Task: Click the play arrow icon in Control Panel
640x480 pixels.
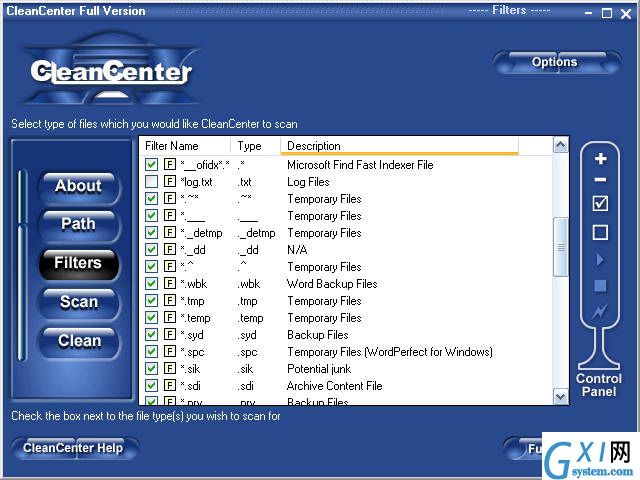Action: click(x=600, y=260)
